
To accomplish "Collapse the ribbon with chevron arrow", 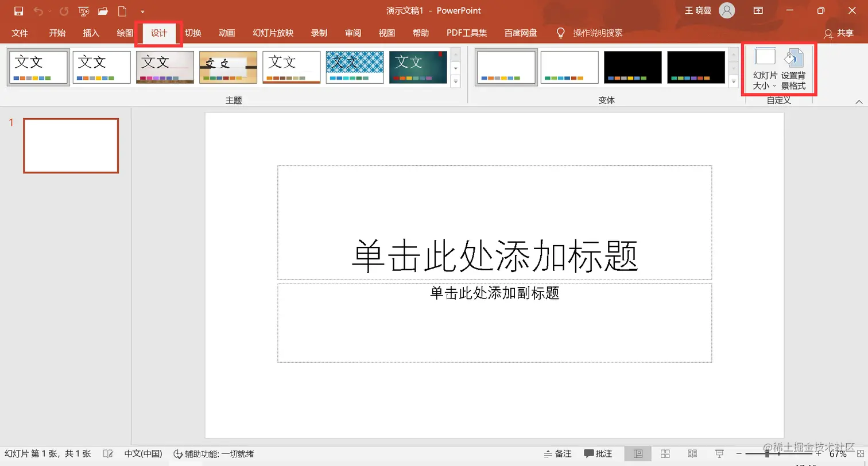I will coord(859,102).
